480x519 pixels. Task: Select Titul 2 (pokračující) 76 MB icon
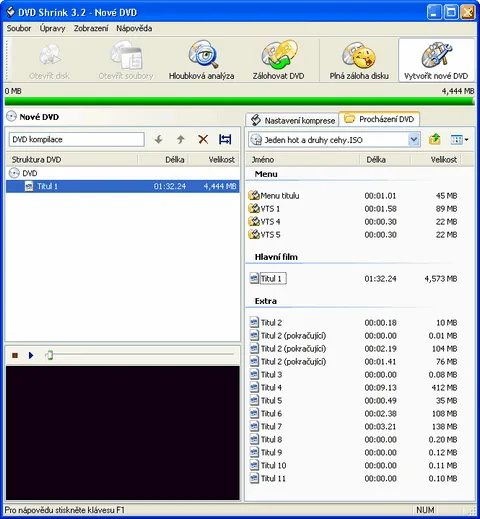pos(254,361)
